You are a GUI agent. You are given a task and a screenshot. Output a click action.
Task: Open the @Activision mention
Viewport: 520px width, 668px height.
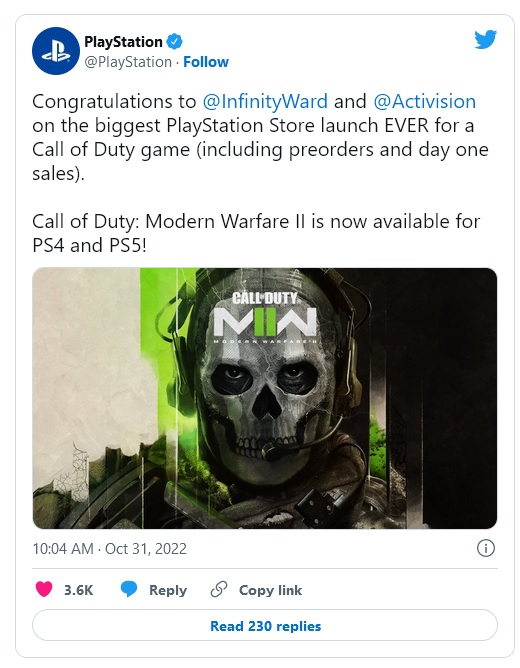click(x=424, y=101)
